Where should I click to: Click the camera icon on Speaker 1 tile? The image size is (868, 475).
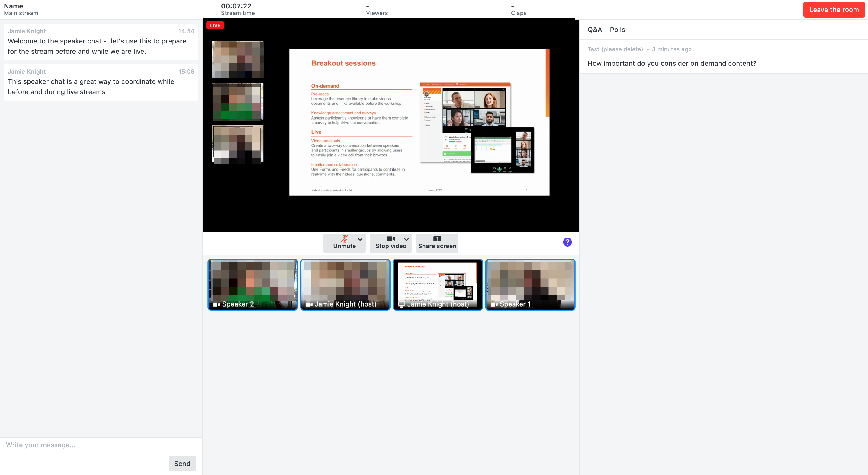(x=494, y=304)
